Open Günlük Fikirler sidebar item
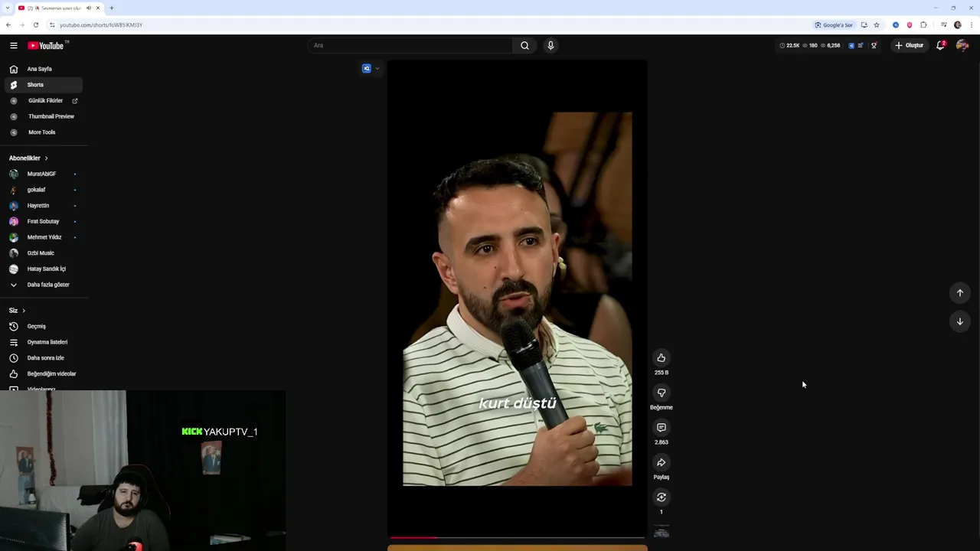The width and height of the screenshot is (980, 551). pyautogui.click(x=44, y=100)
